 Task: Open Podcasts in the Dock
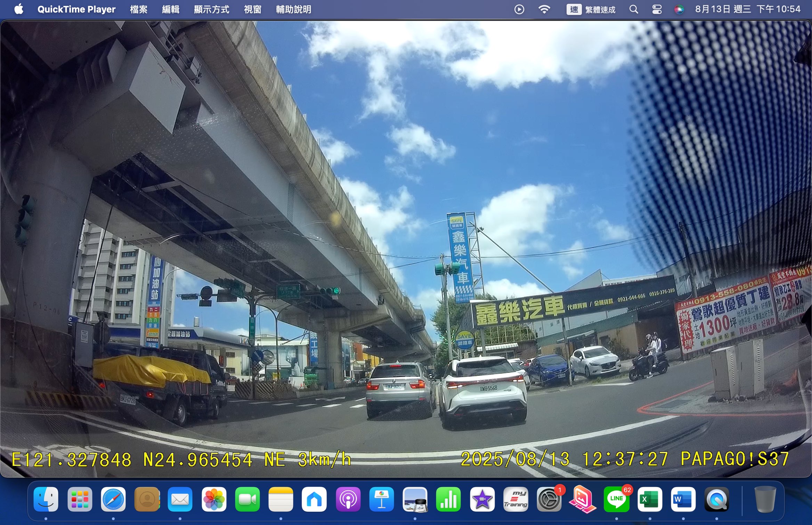tap(348, 500)
